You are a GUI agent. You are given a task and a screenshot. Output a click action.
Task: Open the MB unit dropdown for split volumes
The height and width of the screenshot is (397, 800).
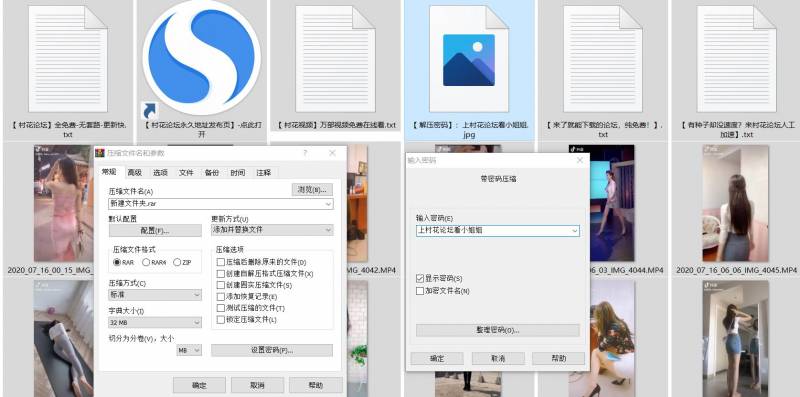pyautogui.click(x=189, y=350)
